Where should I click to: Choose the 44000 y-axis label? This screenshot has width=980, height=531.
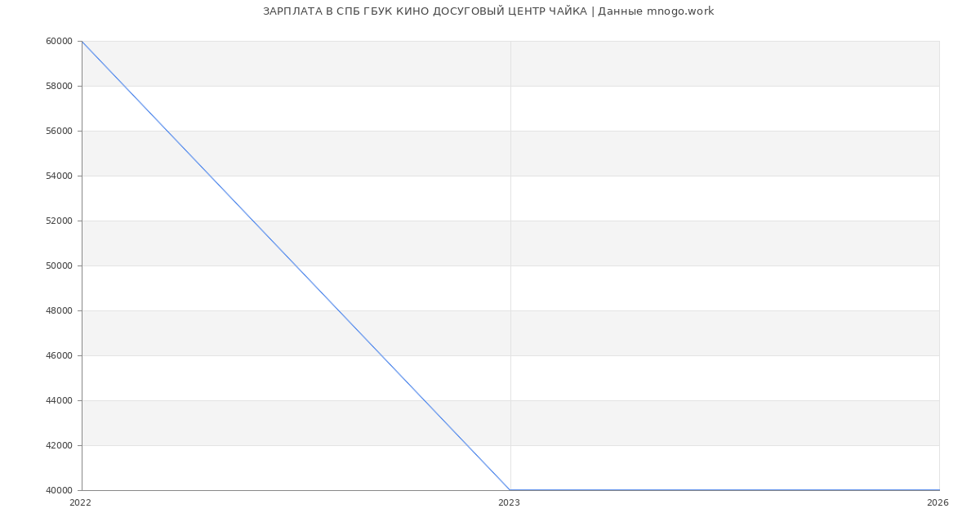60,400
